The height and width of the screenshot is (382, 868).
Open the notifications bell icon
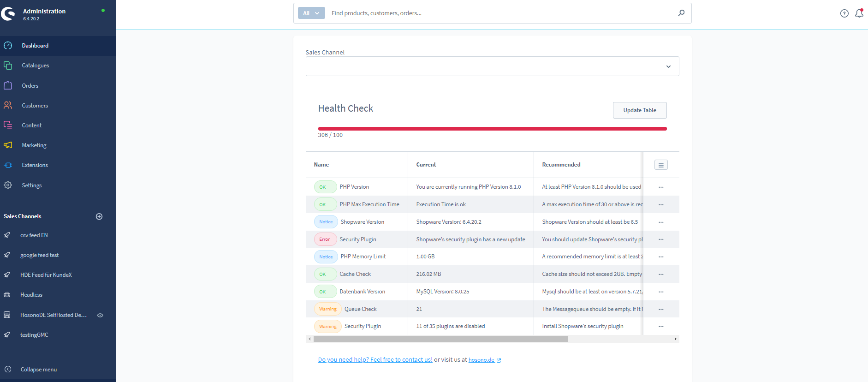[859, 13]
